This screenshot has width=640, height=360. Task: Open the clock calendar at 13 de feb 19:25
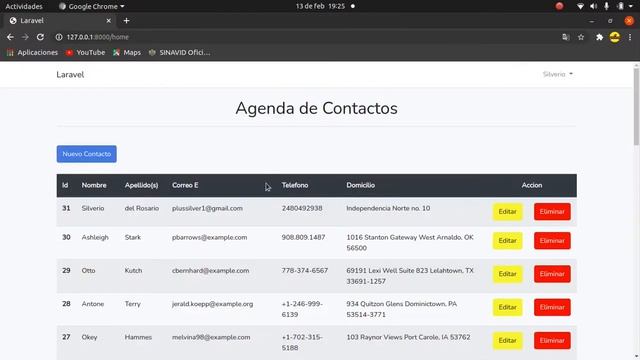tap(320, 6)
